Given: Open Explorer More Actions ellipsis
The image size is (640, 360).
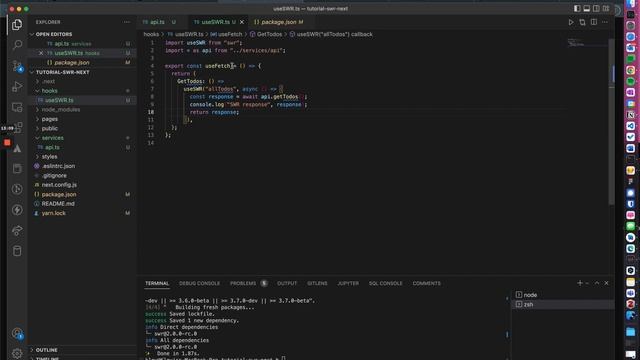Looking at the screenshot, I should pos(127,22).
